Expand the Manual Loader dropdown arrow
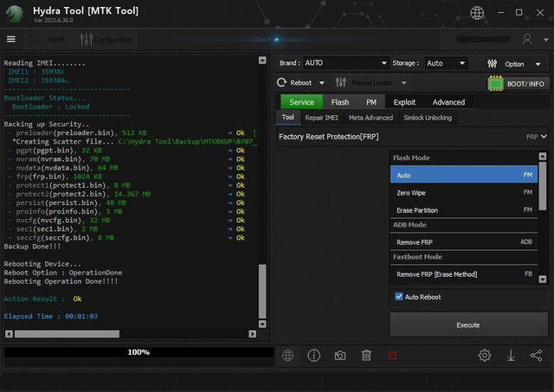Image resolution: width=554 pixels, height=392 pixels. [x=404, y=83]
